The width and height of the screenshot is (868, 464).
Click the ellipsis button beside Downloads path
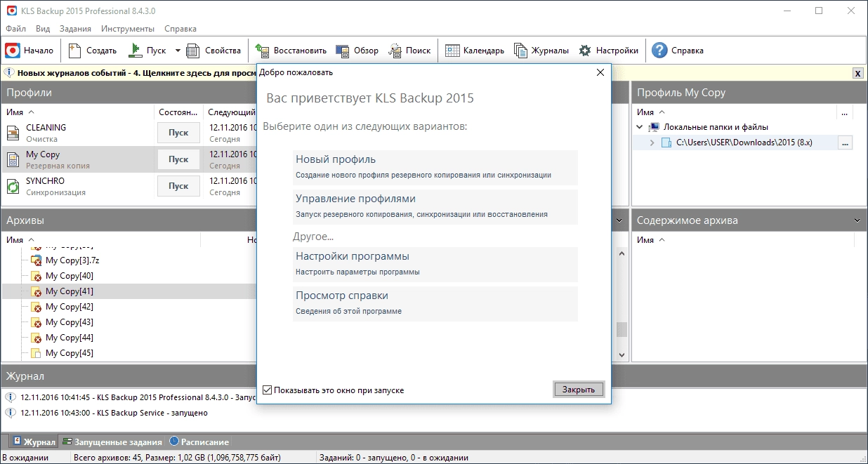tap(846, 142)
